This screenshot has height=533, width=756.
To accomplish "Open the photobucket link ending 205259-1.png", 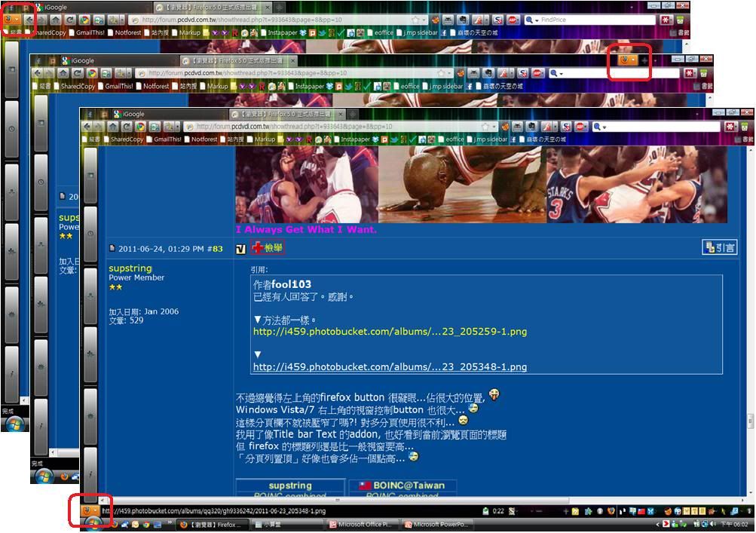I will click(x=390, y=332).
